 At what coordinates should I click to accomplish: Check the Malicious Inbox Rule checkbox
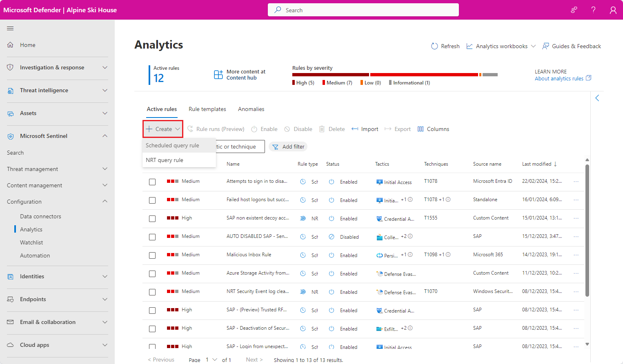coord(152,255)
